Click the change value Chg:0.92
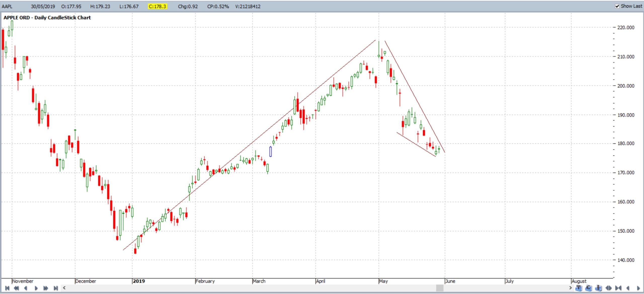Image resolution: width=644 pixels, height=294 pixels. [x=188, y=6]
